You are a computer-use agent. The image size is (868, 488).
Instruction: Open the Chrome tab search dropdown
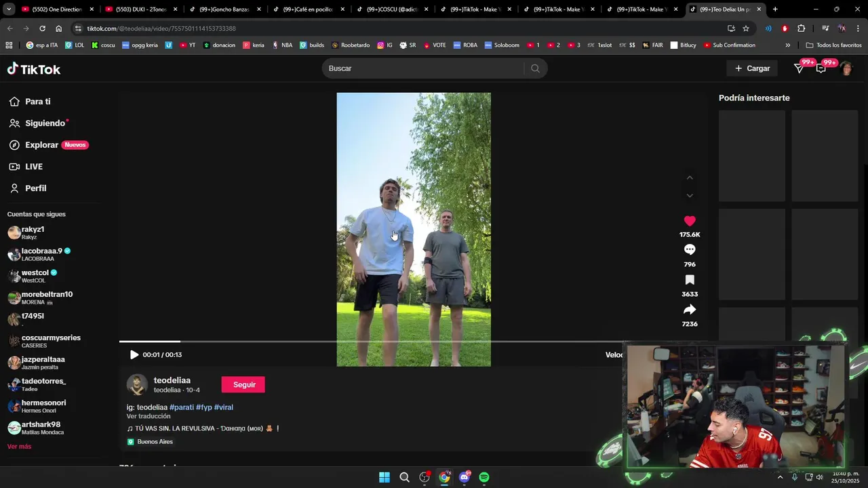(9, 9)
